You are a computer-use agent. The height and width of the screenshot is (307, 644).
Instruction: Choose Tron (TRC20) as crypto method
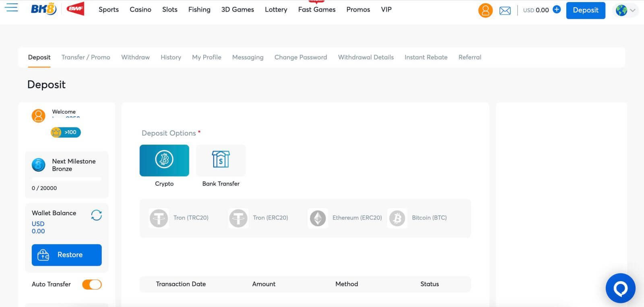(x=180, y=218)
